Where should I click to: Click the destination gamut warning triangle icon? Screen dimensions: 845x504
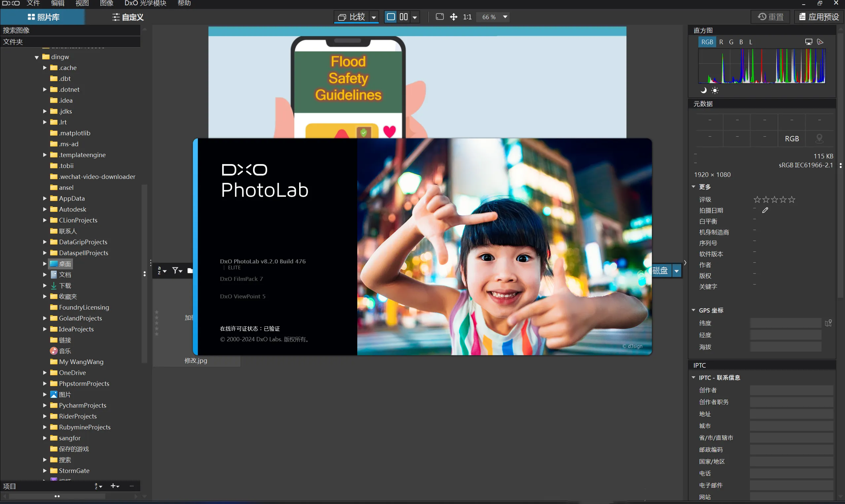click(820, 42)
